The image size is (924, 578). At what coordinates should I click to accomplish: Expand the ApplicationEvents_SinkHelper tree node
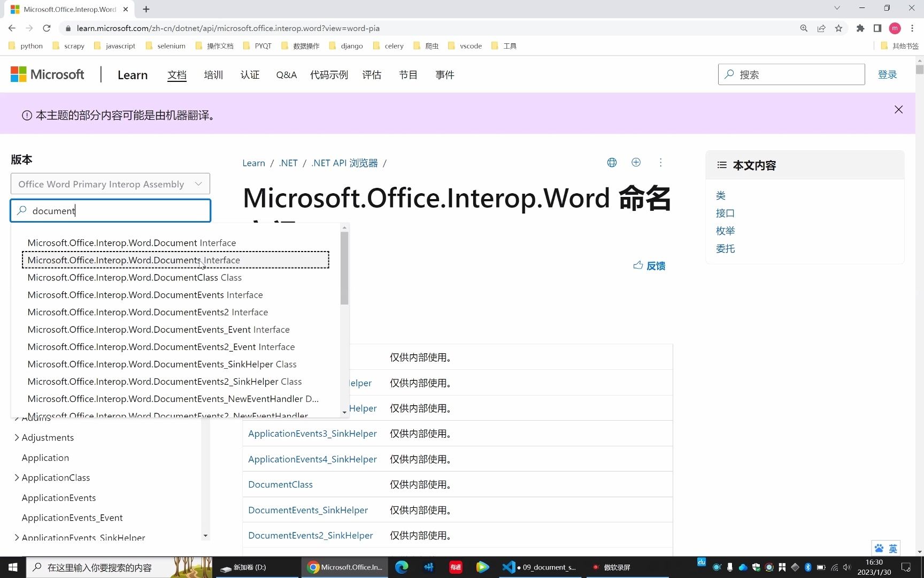click(x=17, y=537)
